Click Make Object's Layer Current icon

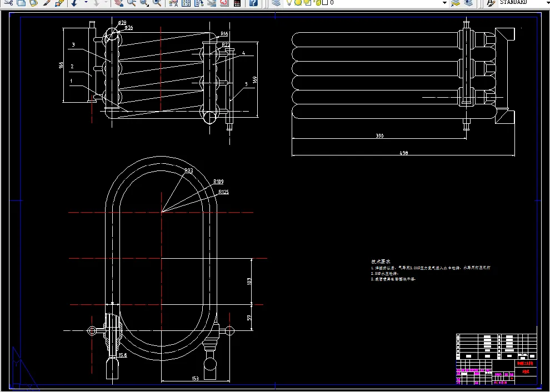click(x=456, y=2)
